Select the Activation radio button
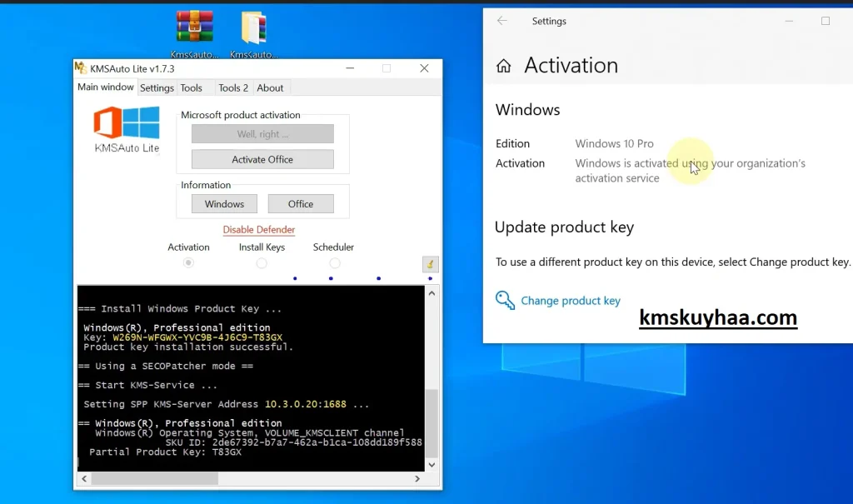Screen dimensions: 853x504 coord(188,262)
